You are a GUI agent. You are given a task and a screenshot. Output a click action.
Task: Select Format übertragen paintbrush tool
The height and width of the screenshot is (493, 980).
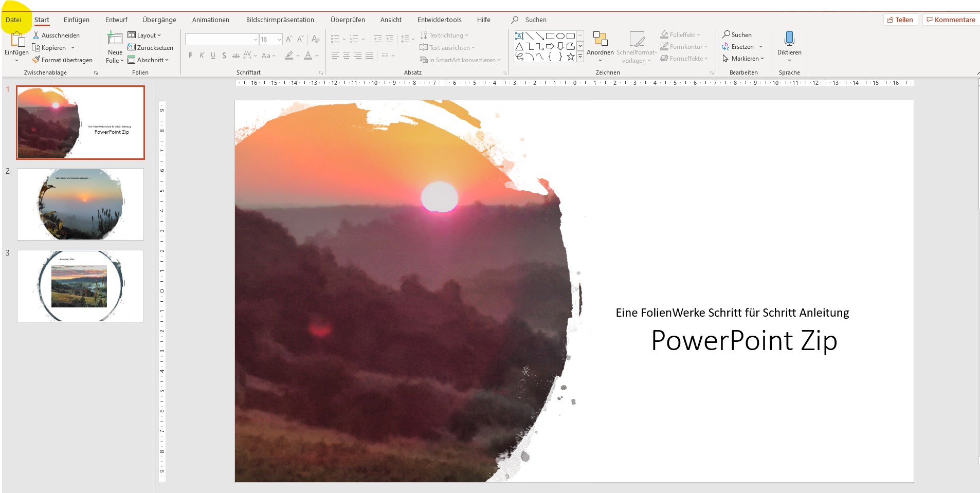click(x=36, y=60)
